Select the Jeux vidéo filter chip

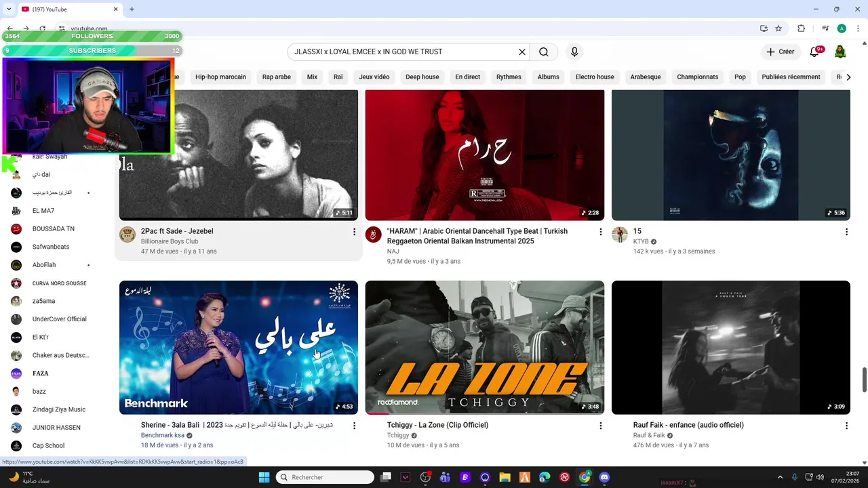374,77
